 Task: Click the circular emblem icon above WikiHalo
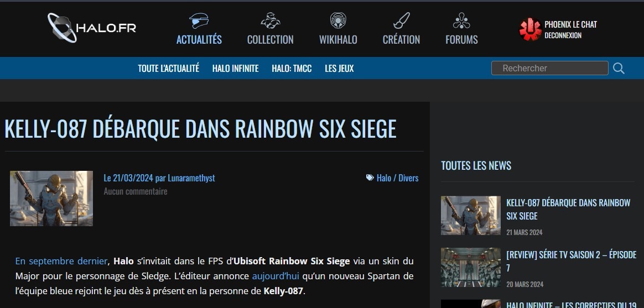(x=338, y=20)
